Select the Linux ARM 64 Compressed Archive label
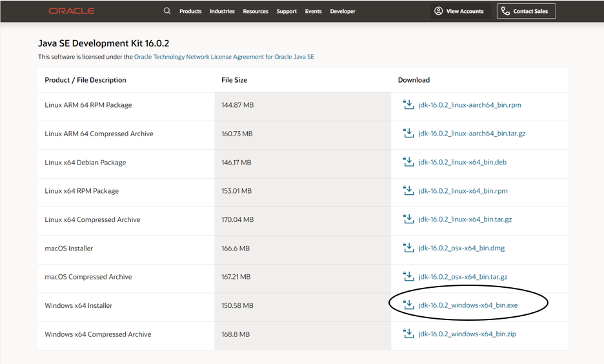This screenshot has width=604, height=364. click(x=99, y=134)
